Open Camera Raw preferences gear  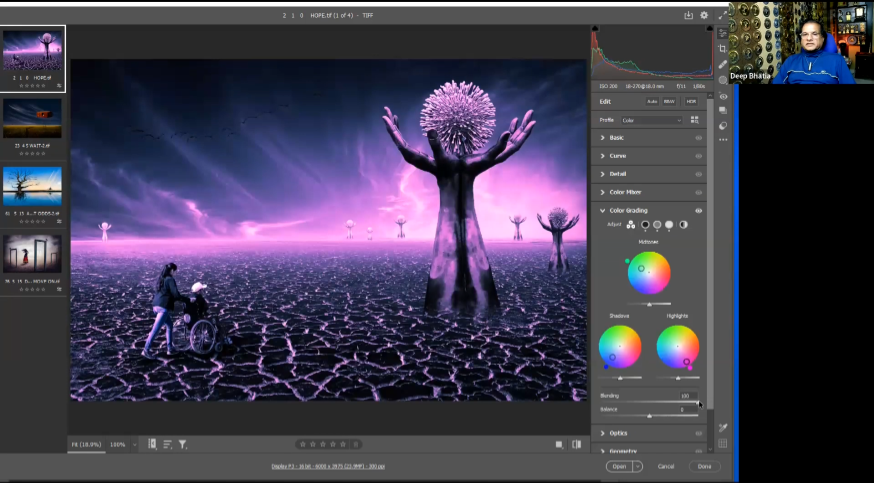pos(704,15)
